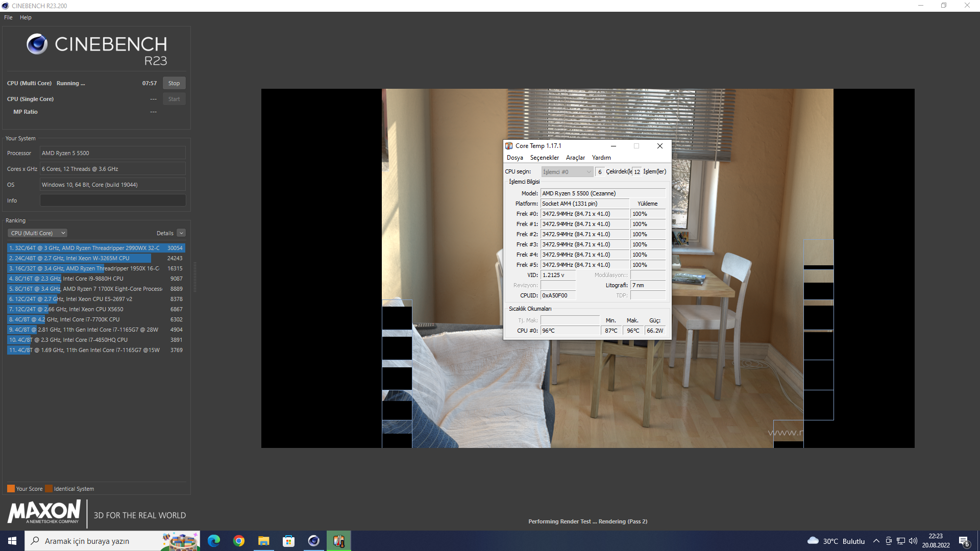Screen dimensions: 980x551
Task: Click the Your Score orange swatch
Action: point(11,489)
